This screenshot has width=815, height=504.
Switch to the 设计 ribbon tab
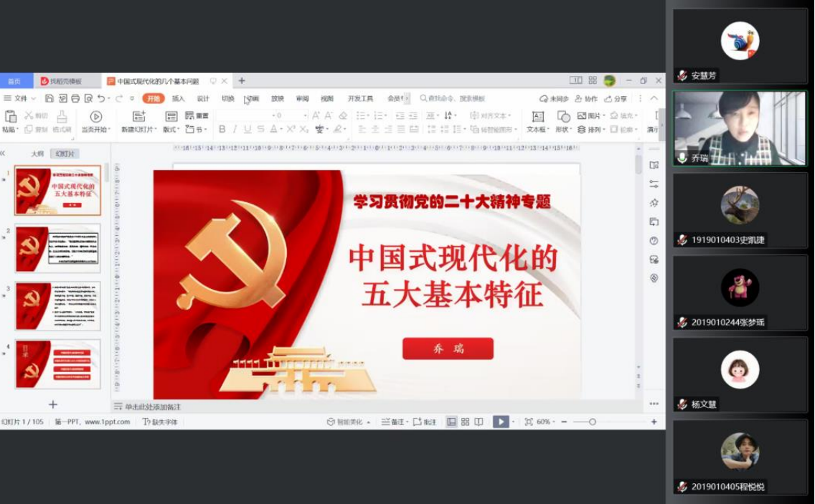click(x=203, y=99)
